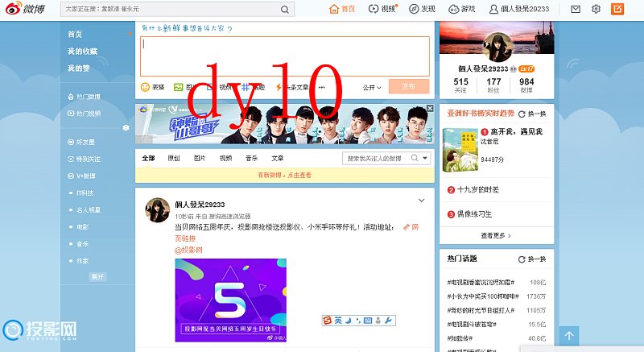This screenshot has width=644, height=352.
Task: Open 我的收藏 in left sidebar
Action: [x=83, y=52]
